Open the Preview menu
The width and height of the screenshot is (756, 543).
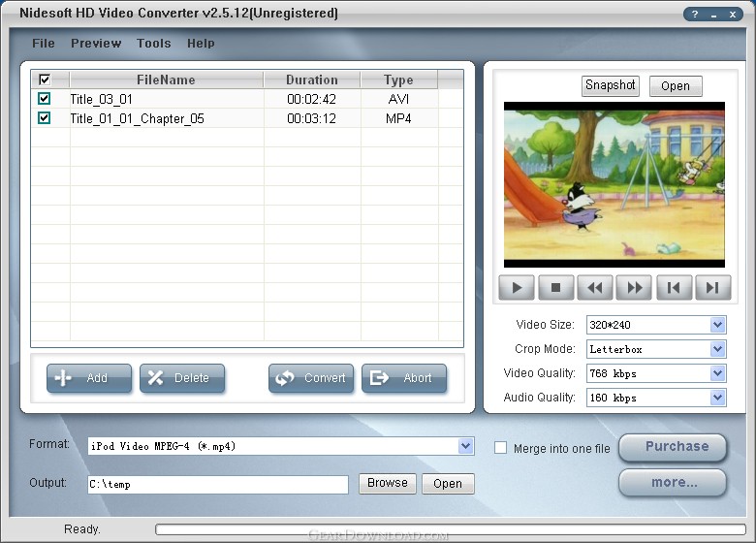click(96, 44)
